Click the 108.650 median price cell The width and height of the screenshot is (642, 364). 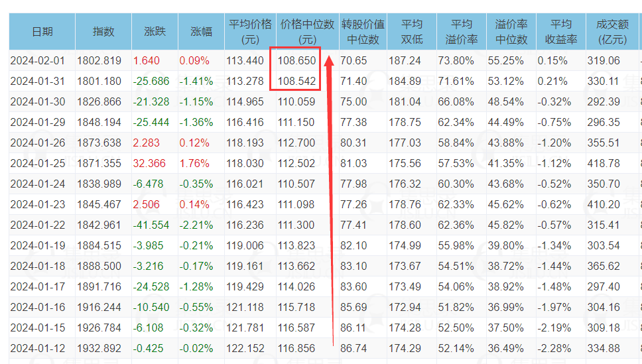tap(297, 60)
